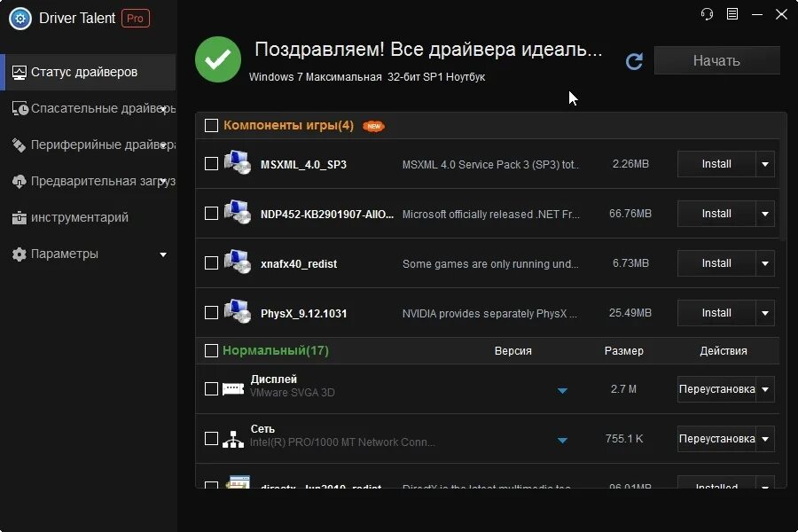Open Предварительная загрузка in the sidebar
The width and height of the screenshot is (798, 532).
84,180
